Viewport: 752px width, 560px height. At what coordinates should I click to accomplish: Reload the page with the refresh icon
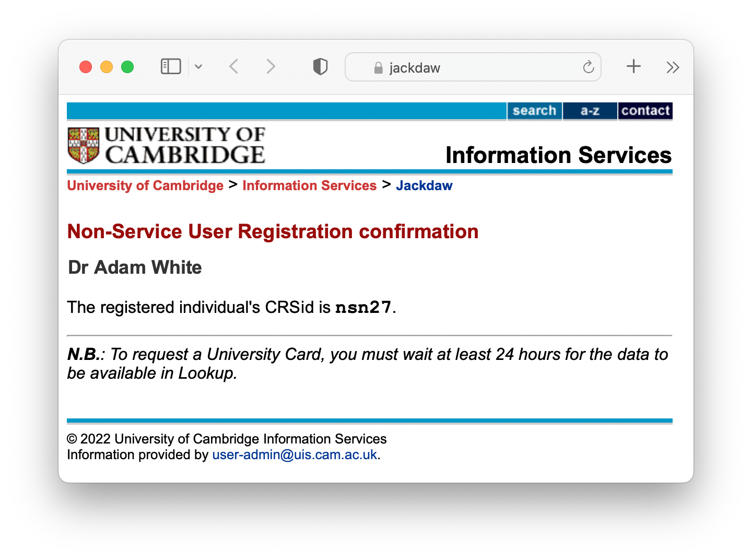(x=589, y=67)
